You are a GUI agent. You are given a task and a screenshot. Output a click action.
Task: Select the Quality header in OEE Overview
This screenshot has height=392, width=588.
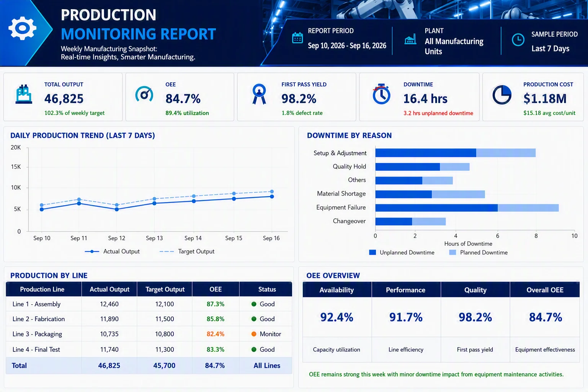pos(475,290)
